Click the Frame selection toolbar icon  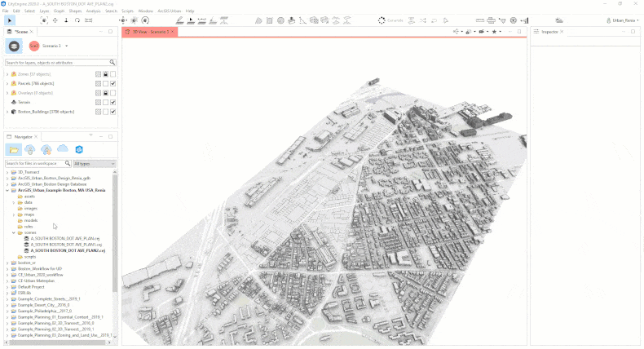click(x=44, y=20)
